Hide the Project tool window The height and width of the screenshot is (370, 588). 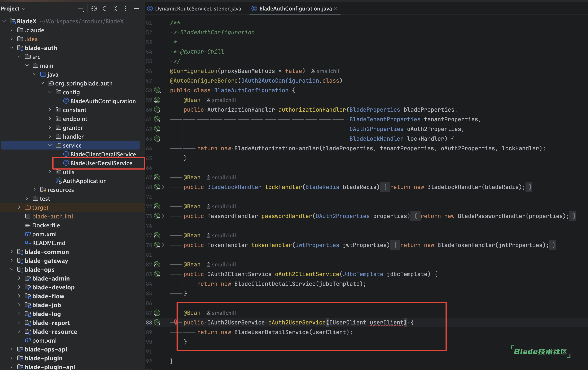136,8
